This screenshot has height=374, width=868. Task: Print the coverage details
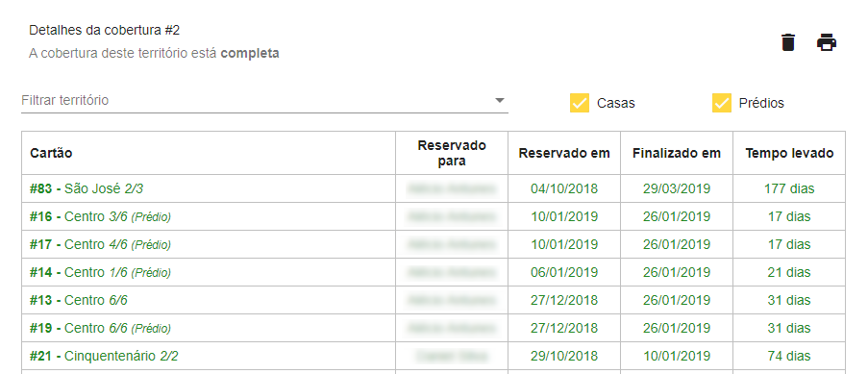point(827,42)
